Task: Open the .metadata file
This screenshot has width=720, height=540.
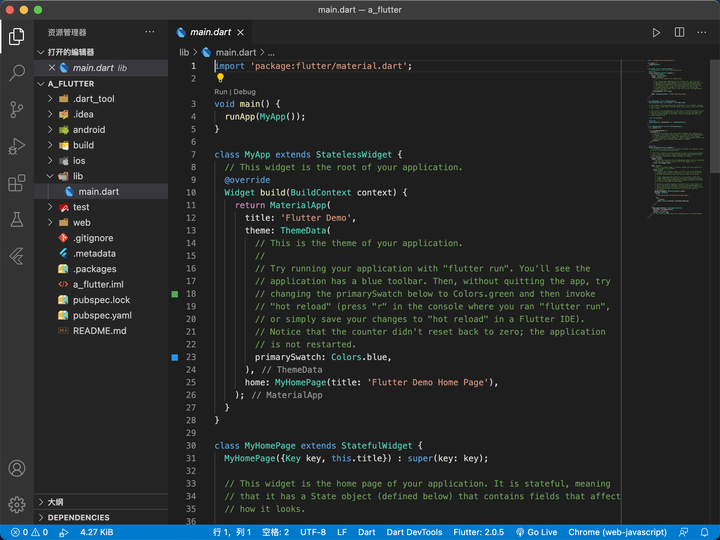Action: pyautogui.click(x=101, y=253)
